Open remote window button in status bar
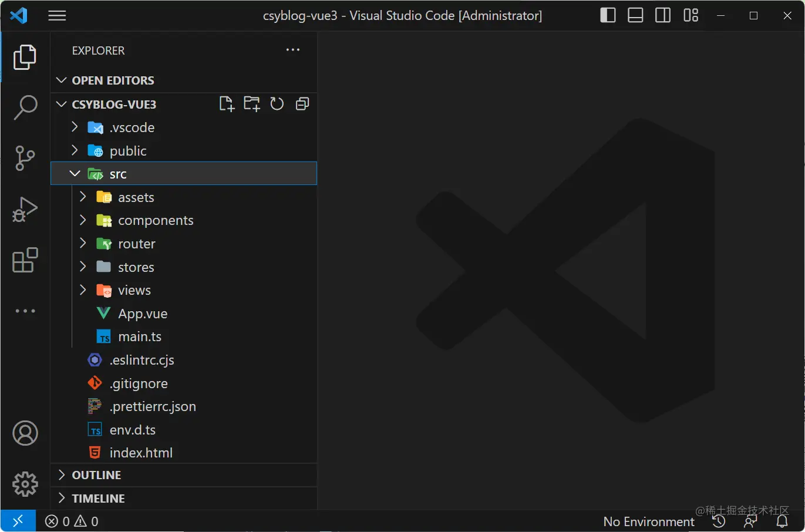 [18, 521]
